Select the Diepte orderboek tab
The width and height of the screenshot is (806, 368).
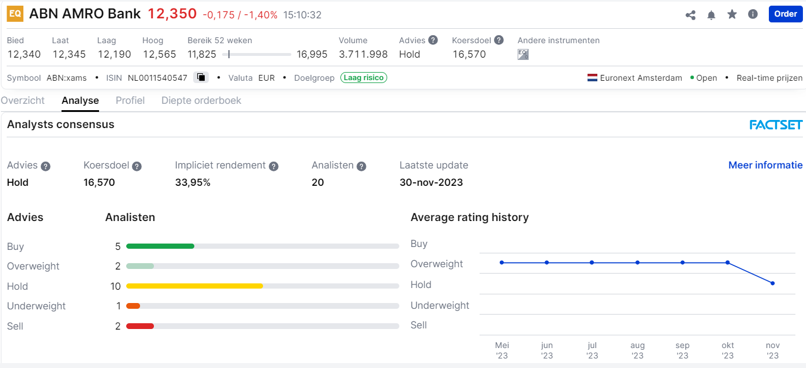point(201,101)
